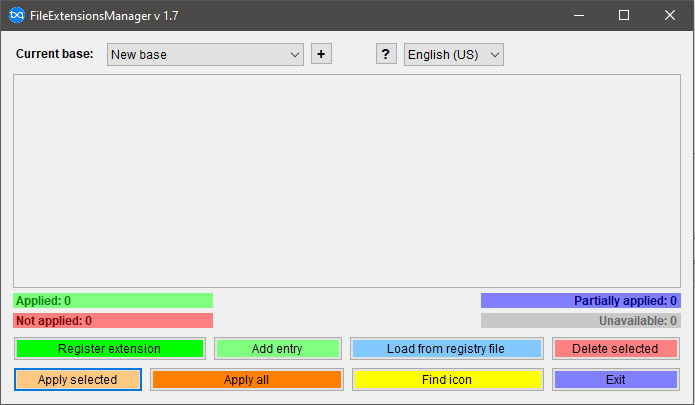Click the red Not applied: 0 label

113,321
